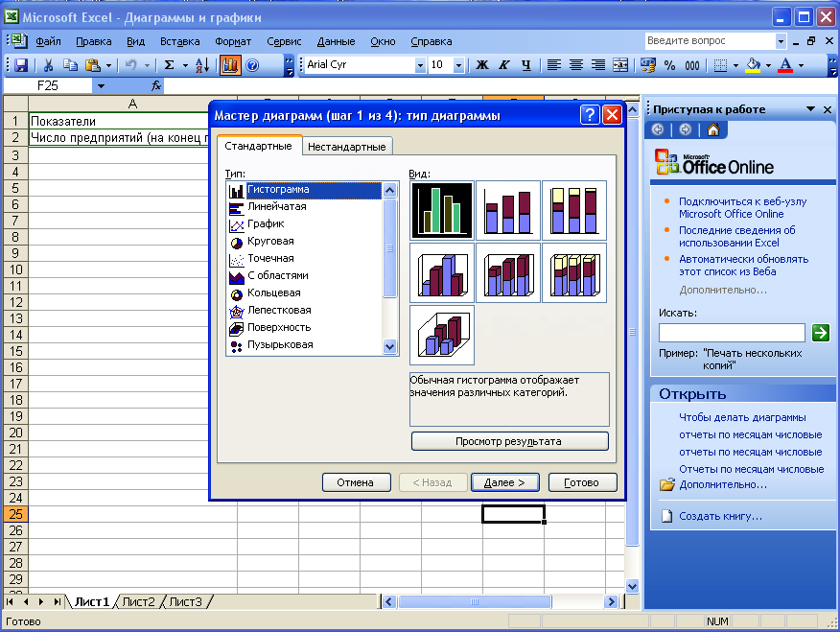Open the Формат menu
Screen dimensions: 840x632
(233, 41)
